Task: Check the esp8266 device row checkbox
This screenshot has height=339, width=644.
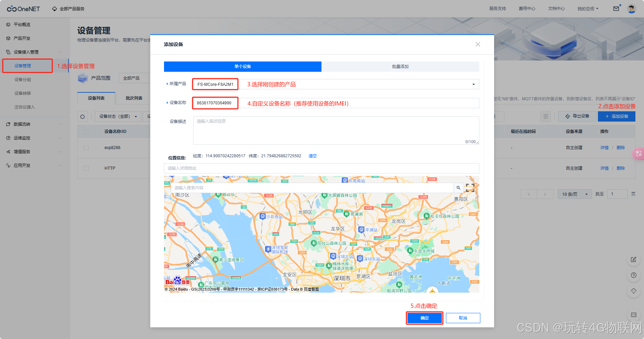Action: (86, 148)
